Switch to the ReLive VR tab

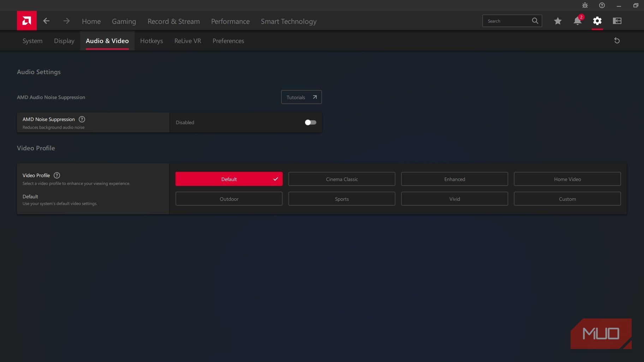(187, 41)
